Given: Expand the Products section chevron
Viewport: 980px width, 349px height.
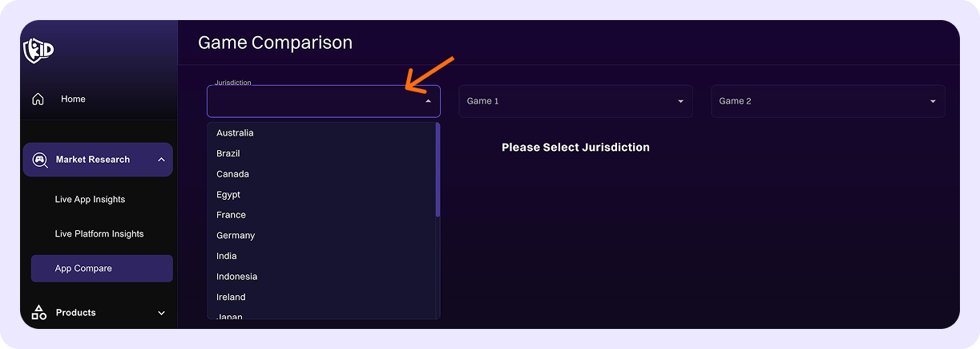Looking at the screenshot, I should [x=161, y=313].
